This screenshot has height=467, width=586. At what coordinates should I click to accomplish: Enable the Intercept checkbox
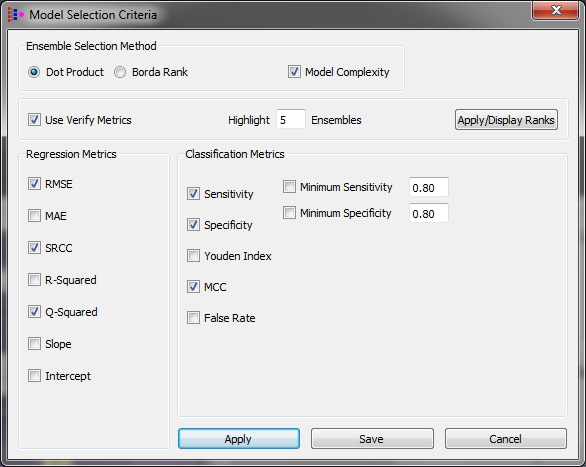34,375
